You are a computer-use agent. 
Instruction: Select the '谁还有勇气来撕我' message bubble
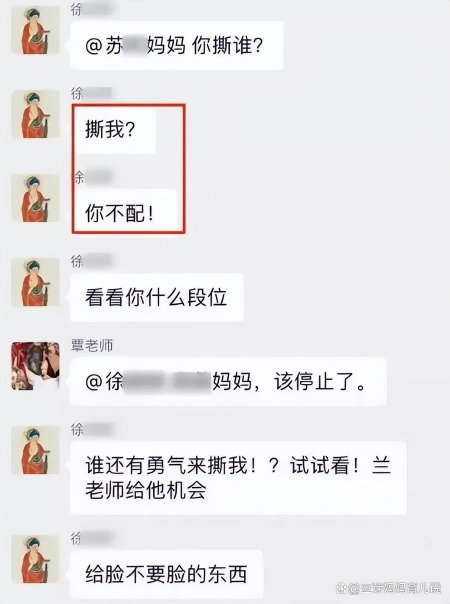238,478
